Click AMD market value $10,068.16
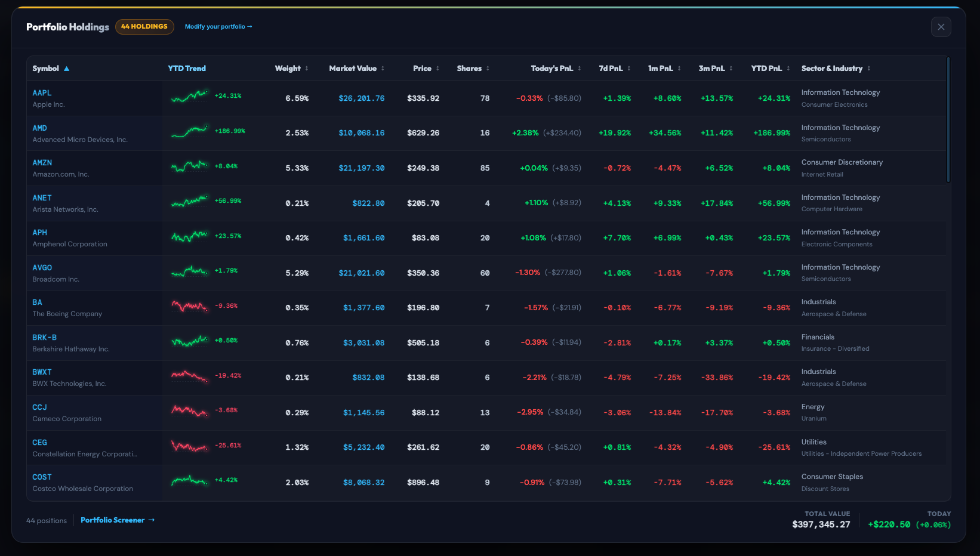The height and width of the screenshot is (556, 980). point(362,133)
